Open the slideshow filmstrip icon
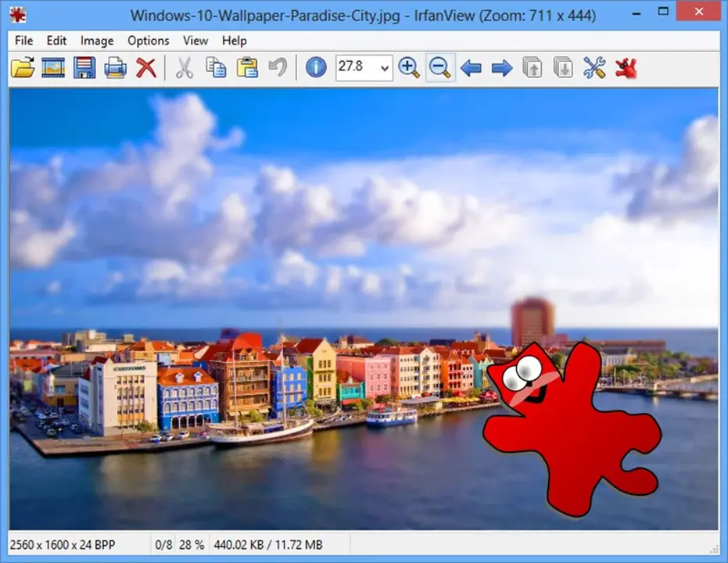 [x=53, y=68]
